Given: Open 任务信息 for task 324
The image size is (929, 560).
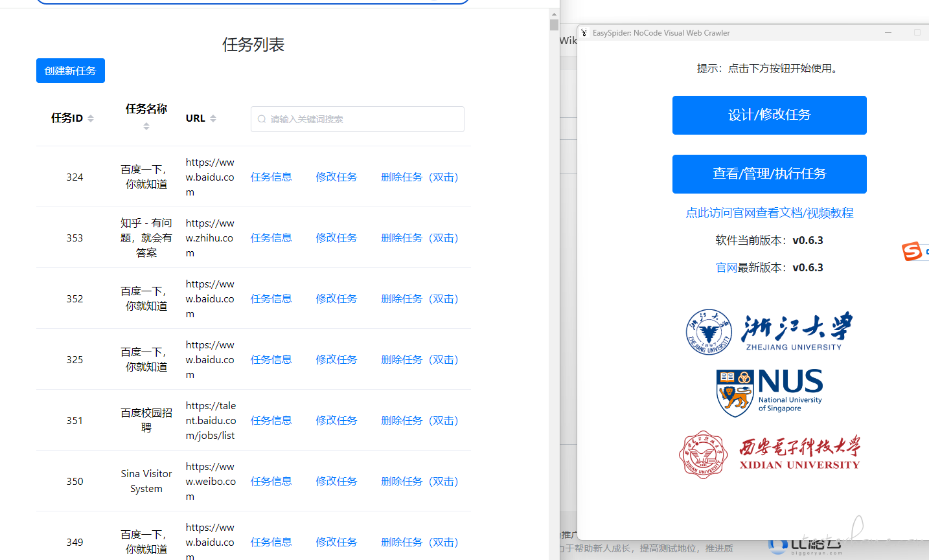Looking at the screenshot, I should coord(271,177).
